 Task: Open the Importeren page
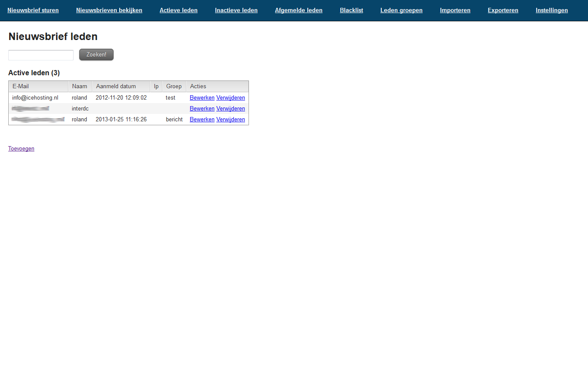tap(455, 10)
